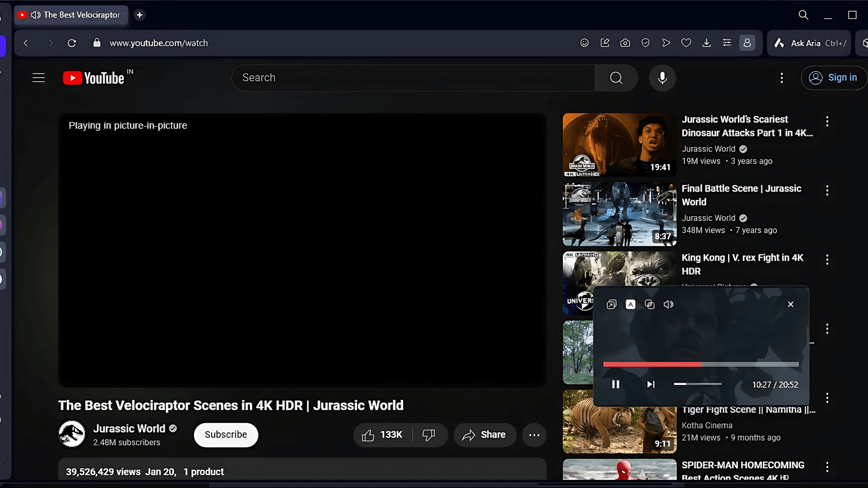Click the Sign in button
The width and height of the screenshot is (868, 488).
tap(834, 78)
